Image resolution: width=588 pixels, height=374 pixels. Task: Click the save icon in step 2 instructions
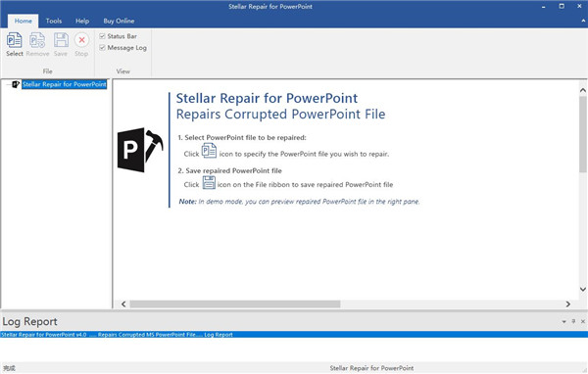click(209, 183)
